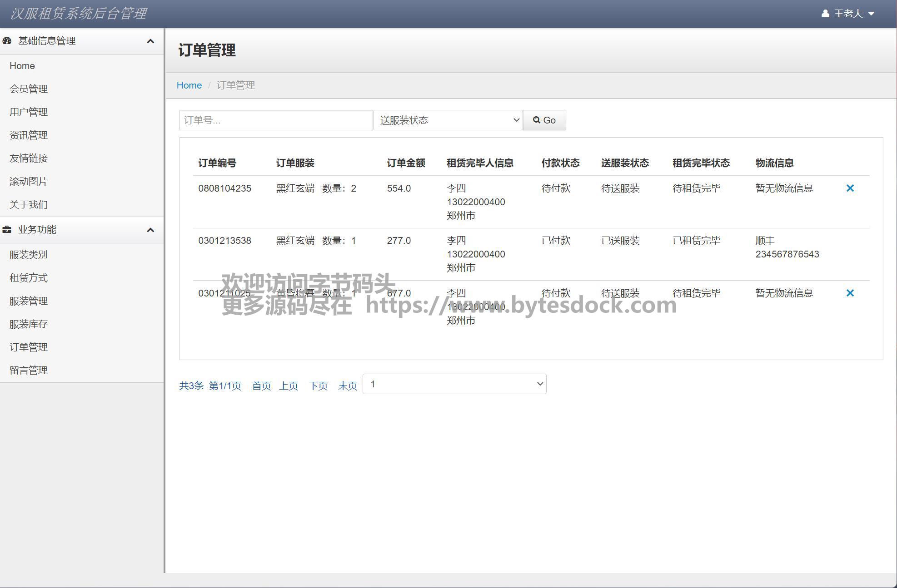Click the Go search button
This screenshot has height=588, width=897.
[544, 120]
